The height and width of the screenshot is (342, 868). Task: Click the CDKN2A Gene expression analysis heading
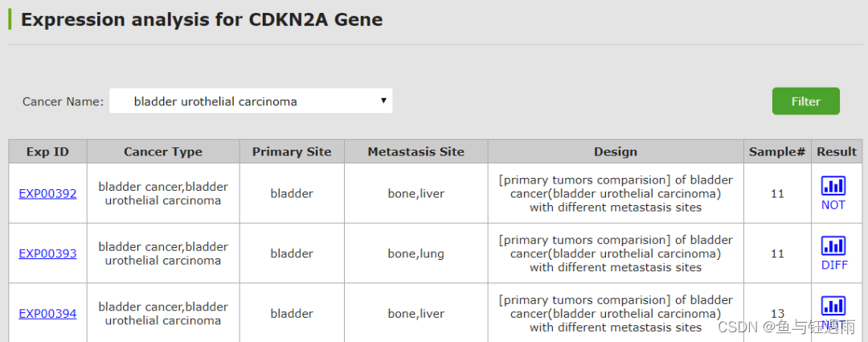click(202, 20)
